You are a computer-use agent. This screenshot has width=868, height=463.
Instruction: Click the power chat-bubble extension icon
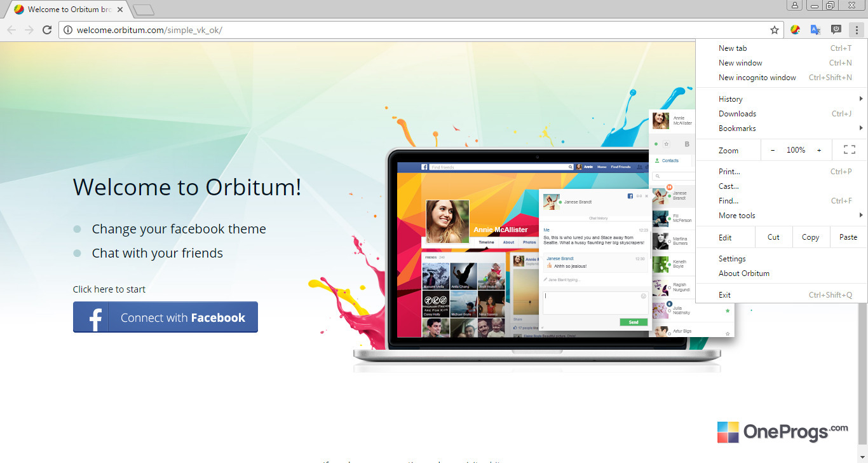pos(836,29)
